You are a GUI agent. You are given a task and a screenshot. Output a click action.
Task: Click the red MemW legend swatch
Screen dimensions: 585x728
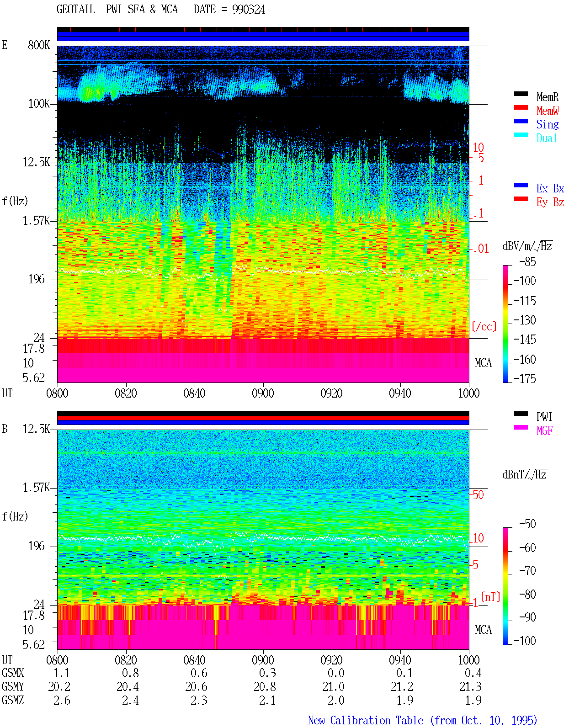(521, 107)
